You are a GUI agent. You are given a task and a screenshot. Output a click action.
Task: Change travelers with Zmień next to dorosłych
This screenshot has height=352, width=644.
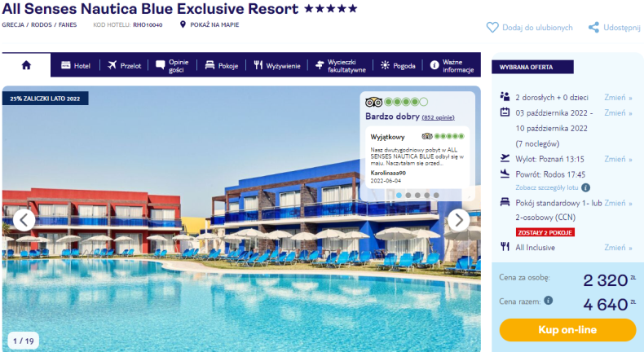(x=618, y=97)
